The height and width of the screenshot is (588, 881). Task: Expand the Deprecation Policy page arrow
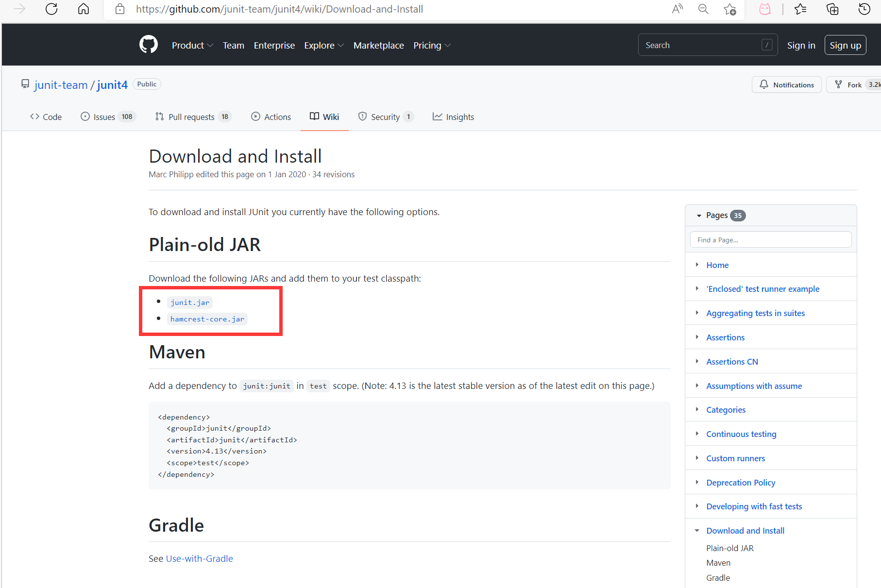pyautogui.click(x=697, y=482)
